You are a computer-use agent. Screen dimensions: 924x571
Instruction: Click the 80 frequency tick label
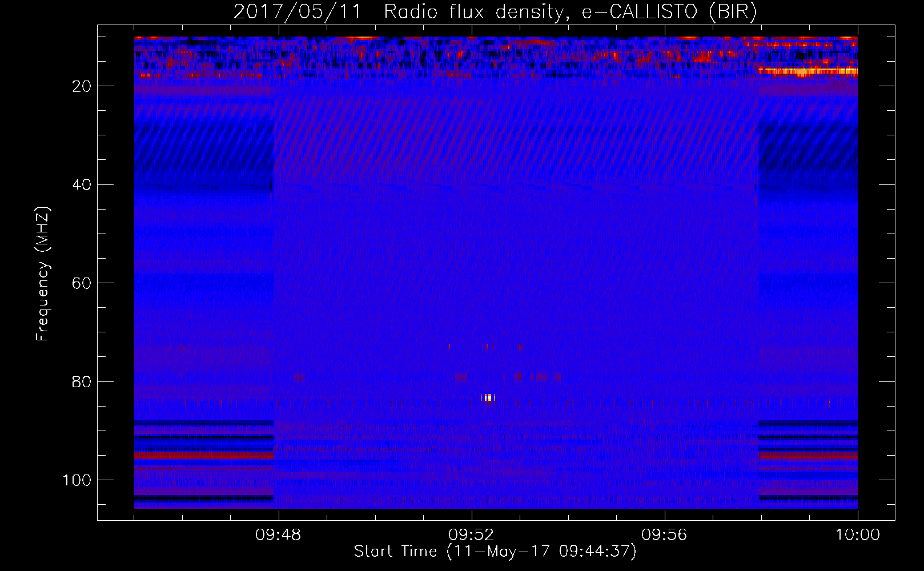tap(82, 382)
